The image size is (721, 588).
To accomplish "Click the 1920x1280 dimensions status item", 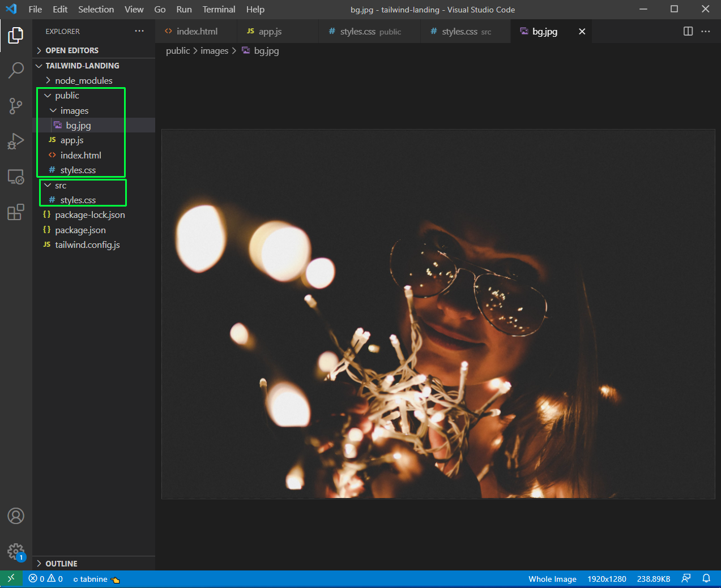I will [607, 579].
